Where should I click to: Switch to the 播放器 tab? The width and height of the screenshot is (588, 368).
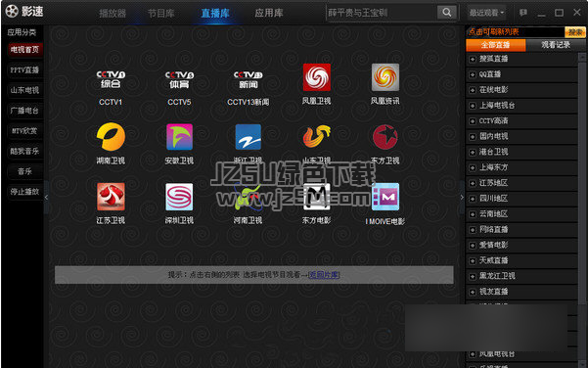(x=113, y=14)
